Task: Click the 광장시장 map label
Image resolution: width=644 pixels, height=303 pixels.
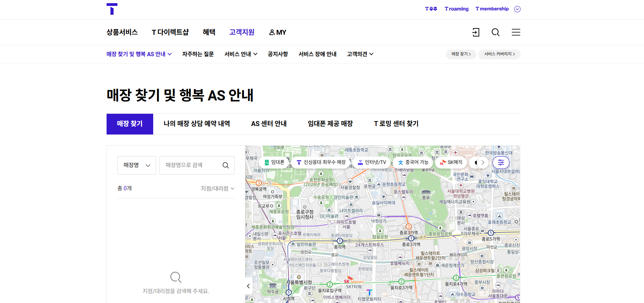Action: (469, 248)
